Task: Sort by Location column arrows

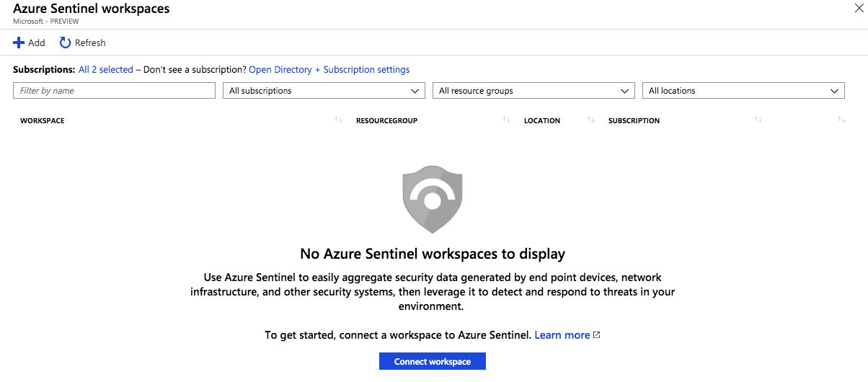Action: [590, 120]
